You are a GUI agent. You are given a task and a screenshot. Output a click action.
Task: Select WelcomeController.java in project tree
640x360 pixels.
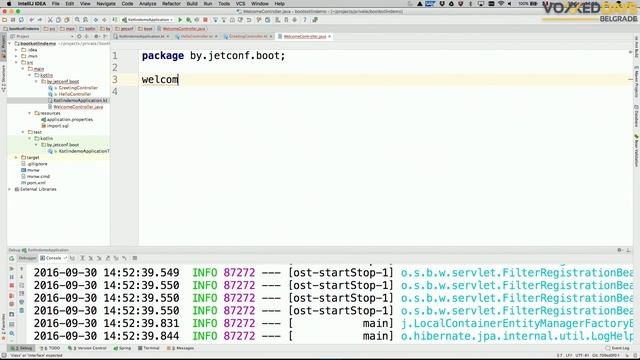(78, 107)
